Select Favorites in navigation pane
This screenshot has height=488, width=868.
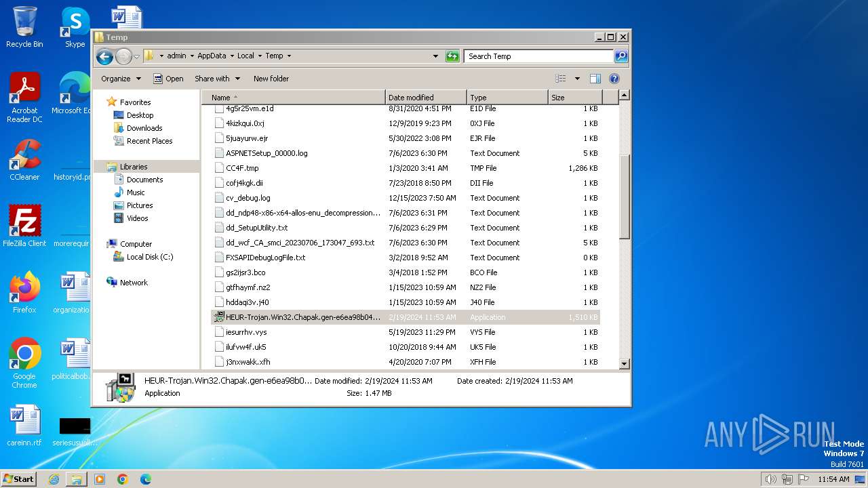135,102
